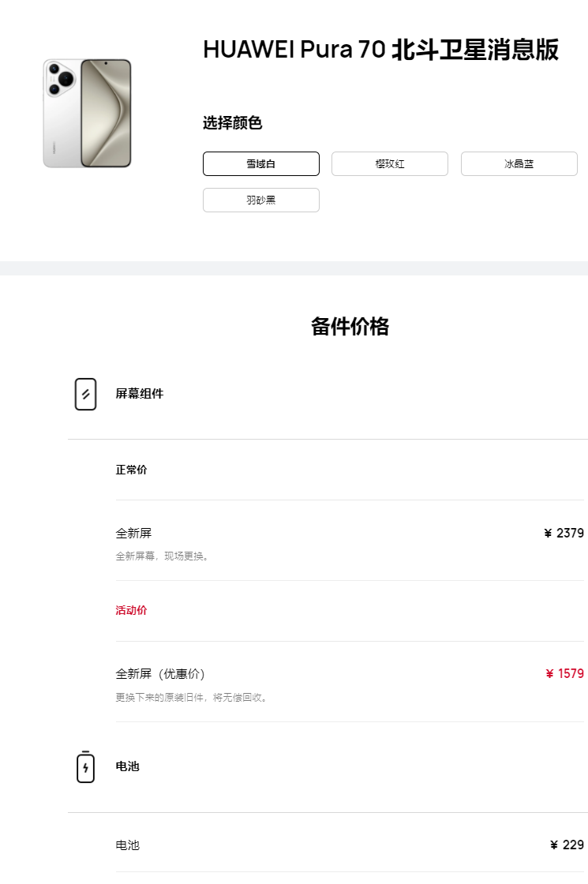Open the Pura 70 phone product image
This screenshot has width=588, height=884.
point(88,114)
